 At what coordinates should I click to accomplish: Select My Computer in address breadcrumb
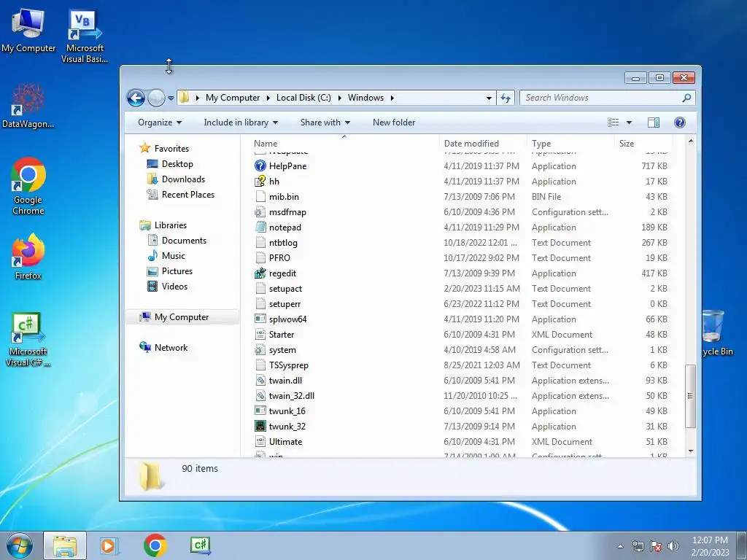[233, 98]
